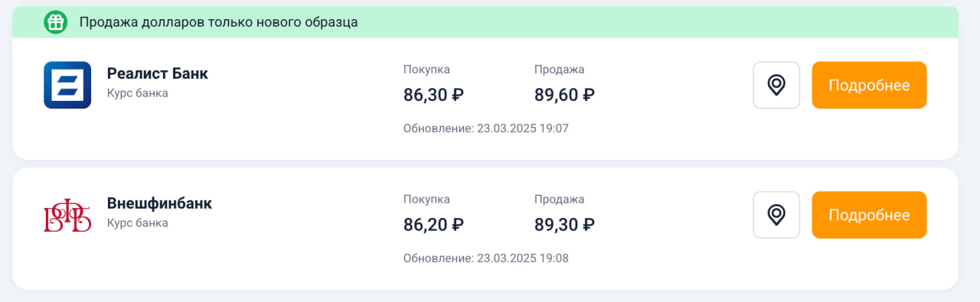
Task: Open the Внешфинбанк name link
Action: [159, 203]
